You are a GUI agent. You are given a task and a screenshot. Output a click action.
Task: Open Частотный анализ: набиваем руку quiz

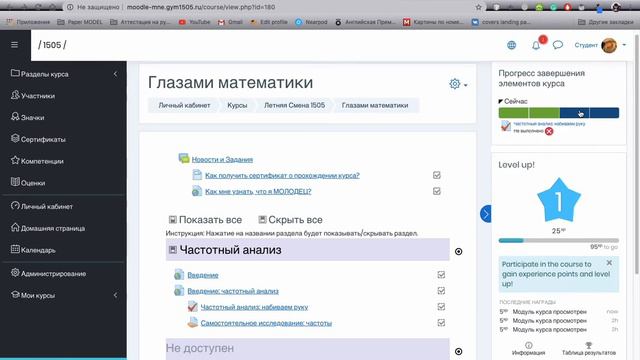pyautogui.click(x=254, y=307)
